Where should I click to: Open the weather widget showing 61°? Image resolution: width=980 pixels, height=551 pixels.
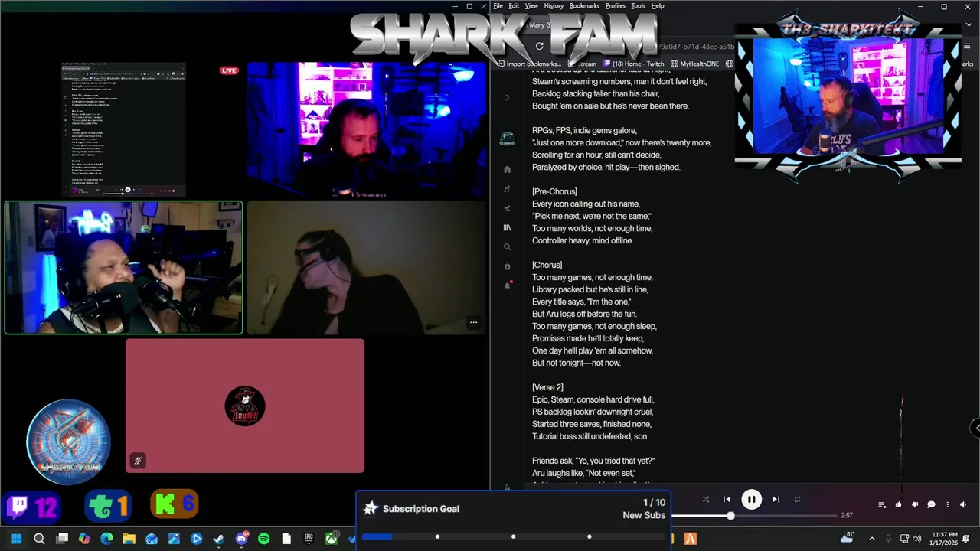848,536
